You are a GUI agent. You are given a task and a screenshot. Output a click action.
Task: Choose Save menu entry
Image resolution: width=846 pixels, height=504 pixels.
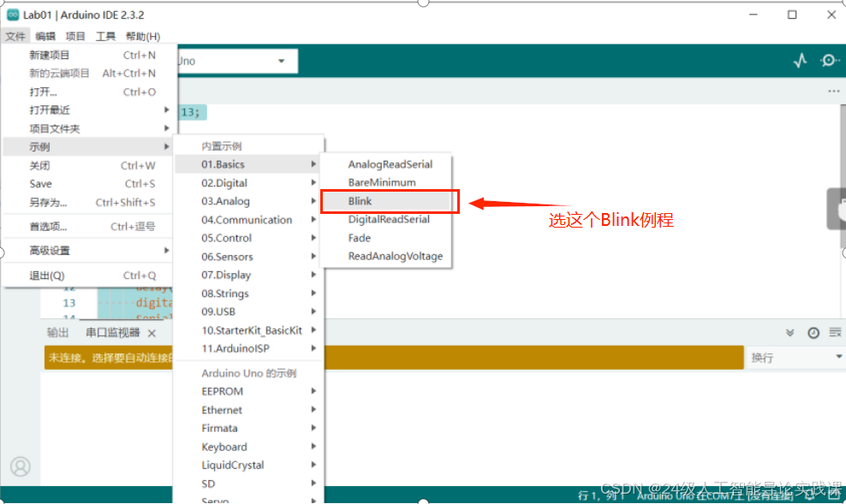[x=88, y=184]
